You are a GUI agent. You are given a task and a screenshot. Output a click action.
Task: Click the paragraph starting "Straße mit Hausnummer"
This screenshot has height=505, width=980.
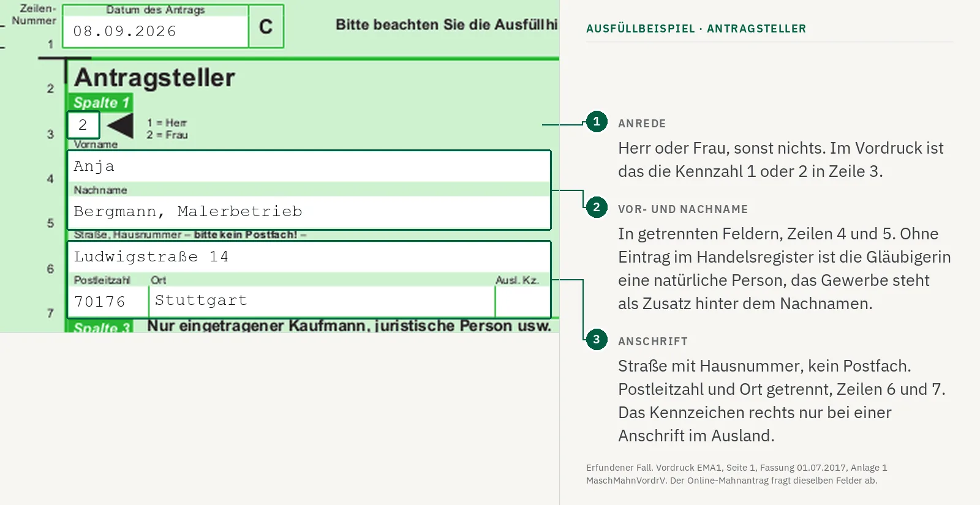click(782, 401)
